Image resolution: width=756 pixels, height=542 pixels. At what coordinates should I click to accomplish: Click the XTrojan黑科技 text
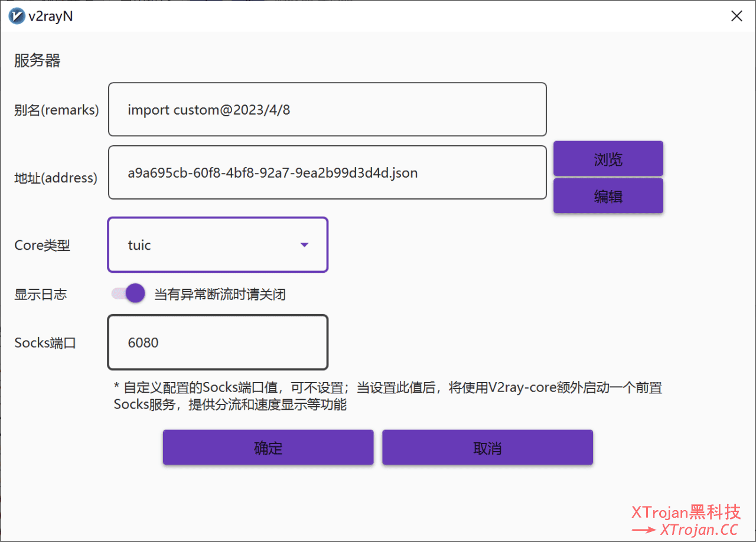tap(686, 512)
